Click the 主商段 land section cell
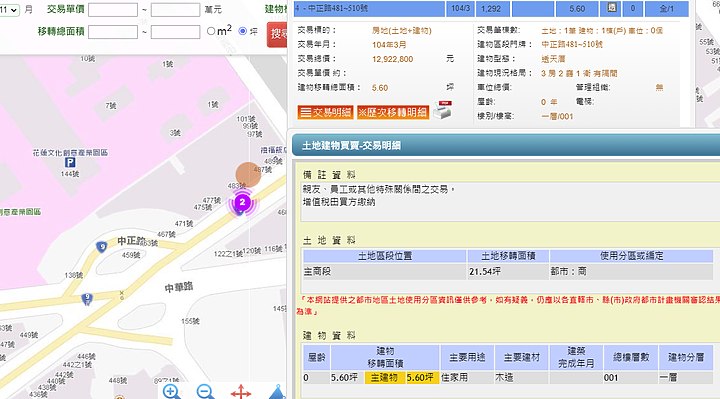This screenshot has height=399, width=720. point(385,271)
